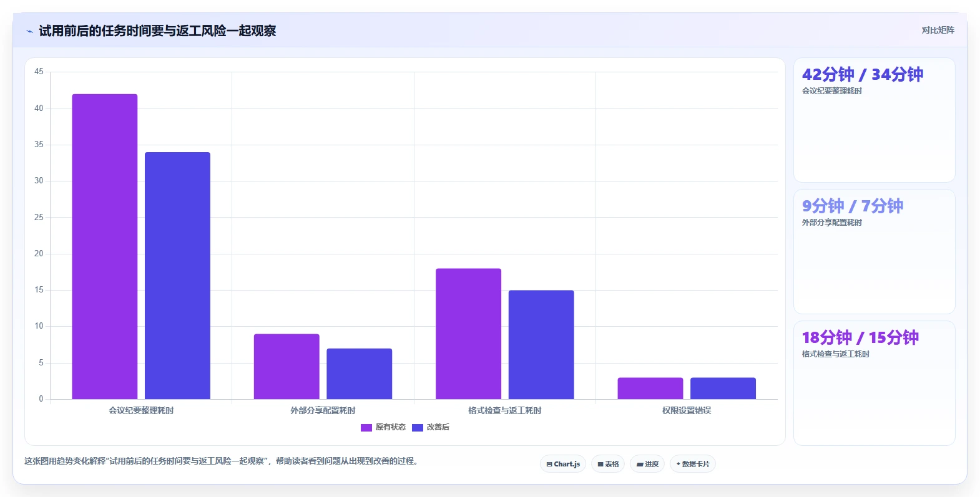This screenshot has width=980, height=497.
Task: Select the 表格 tag chip
Action: click(x=608, y=464)
